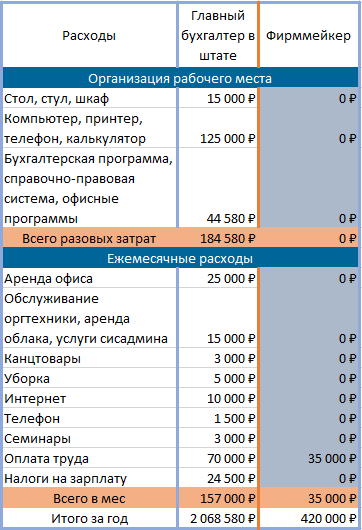Click the '0 ₽' Фирммейкер cell for Аренда офиса
This screenshot has width=362, height=530.
pos(309,278)
